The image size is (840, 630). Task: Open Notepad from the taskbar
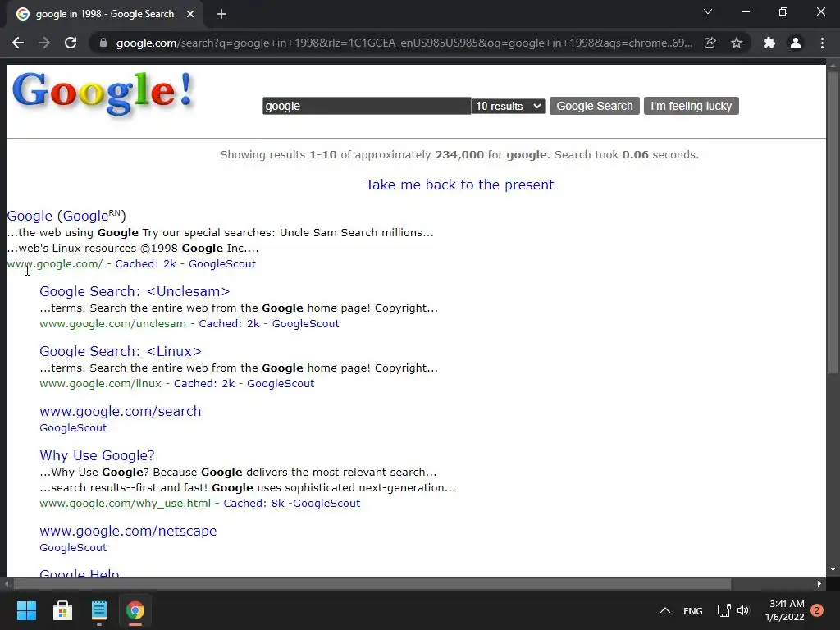[x=99, y=610]
